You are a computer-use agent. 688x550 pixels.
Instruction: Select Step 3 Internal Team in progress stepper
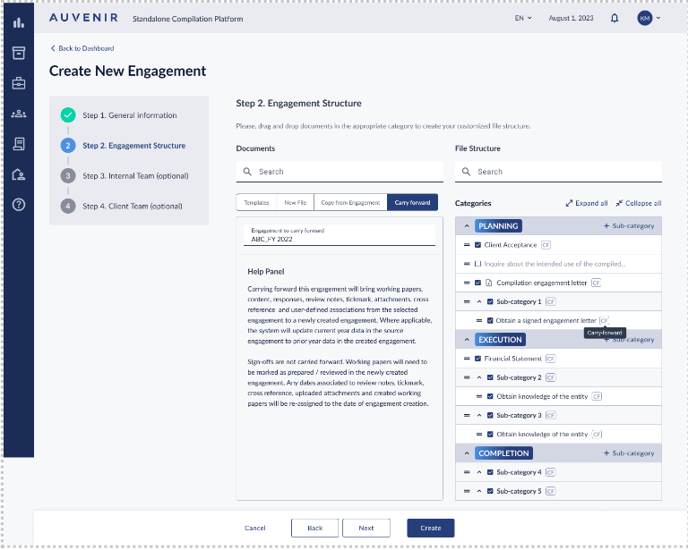[135, 176]
